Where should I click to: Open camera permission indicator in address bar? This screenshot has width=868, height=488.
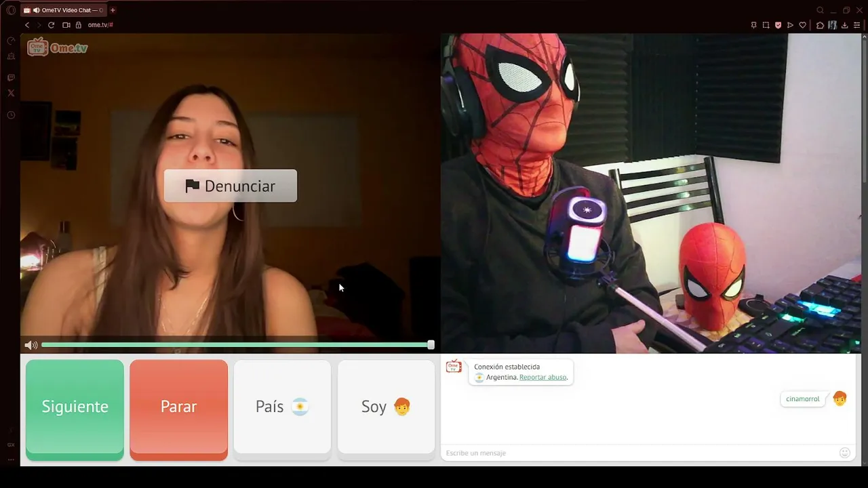point(66,25)
